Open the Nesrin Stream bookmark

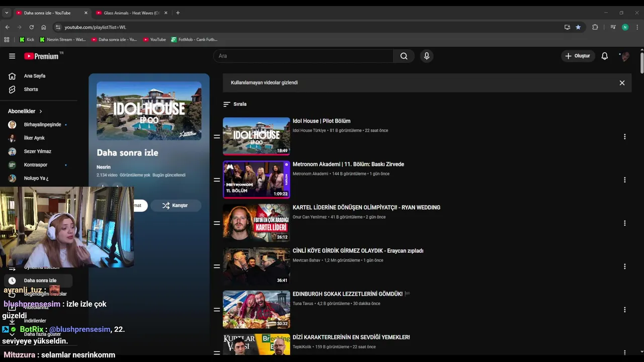[x=63, y=39]
